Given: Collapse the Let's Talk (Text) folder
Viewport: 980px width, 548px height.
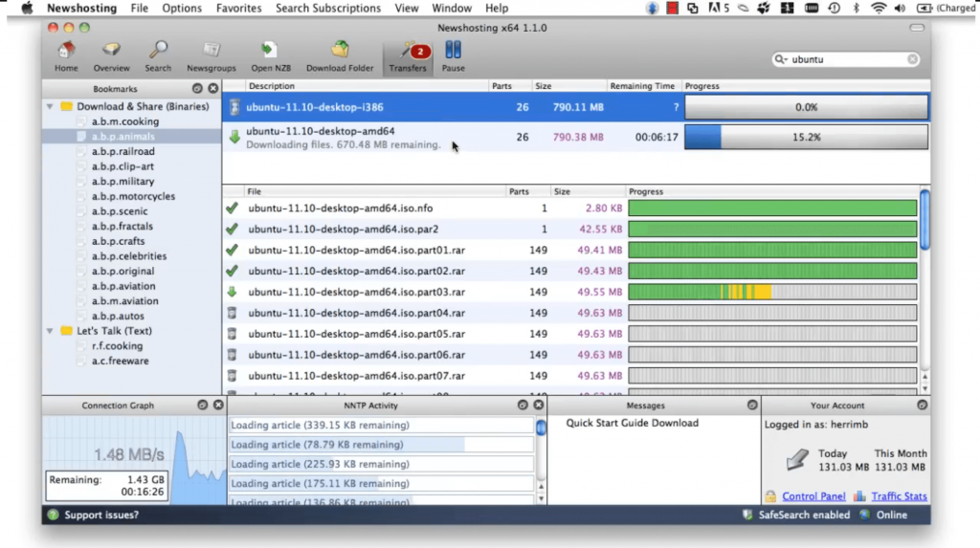Looking at the screenshot, I should [x=50, y=331].
